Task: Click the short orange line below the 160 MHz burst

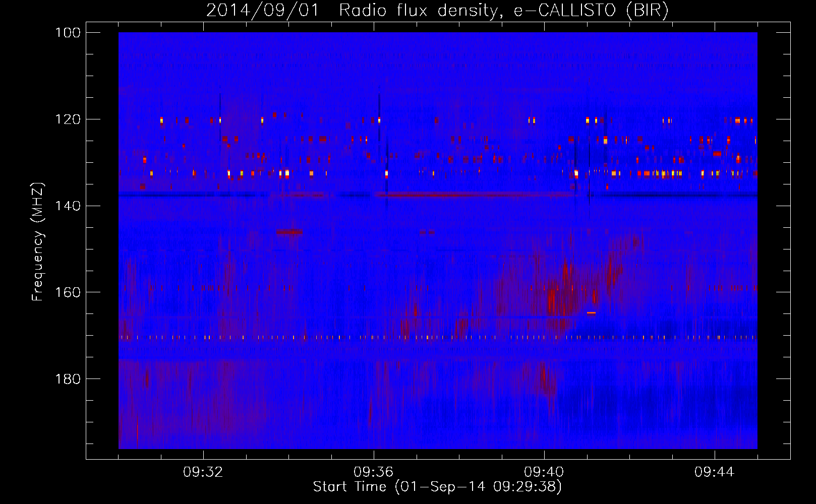Action: click(x=591, y=313)
